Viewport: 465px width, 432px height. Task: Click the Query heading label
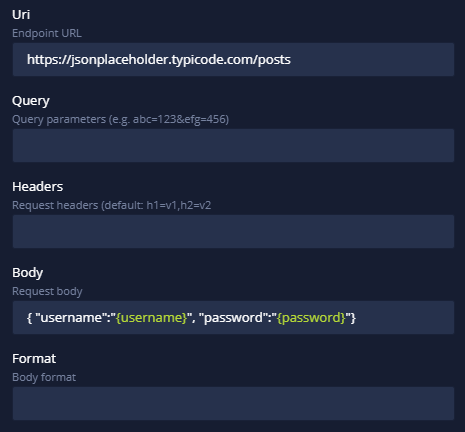pyautogui.click(x=31, y=101)
